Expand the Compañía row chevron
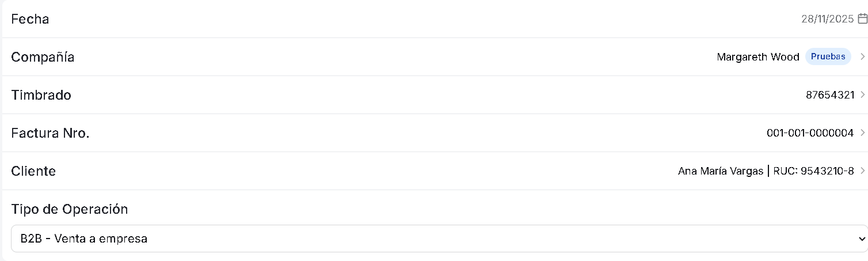This screenshot has height=261, width=868. pos(862,56)
